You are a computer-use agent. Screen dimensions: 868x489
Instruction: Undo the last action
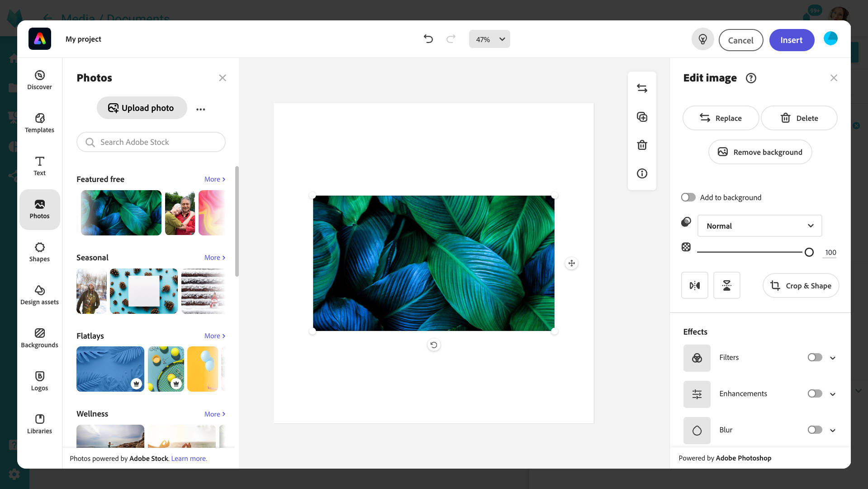tap(428, 39)
